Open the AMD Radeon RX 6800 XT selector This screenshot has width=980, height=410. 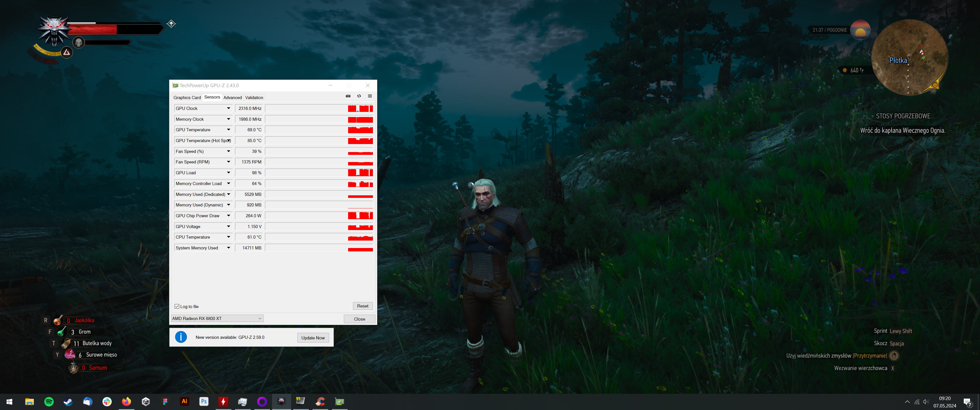coord(217,319)
